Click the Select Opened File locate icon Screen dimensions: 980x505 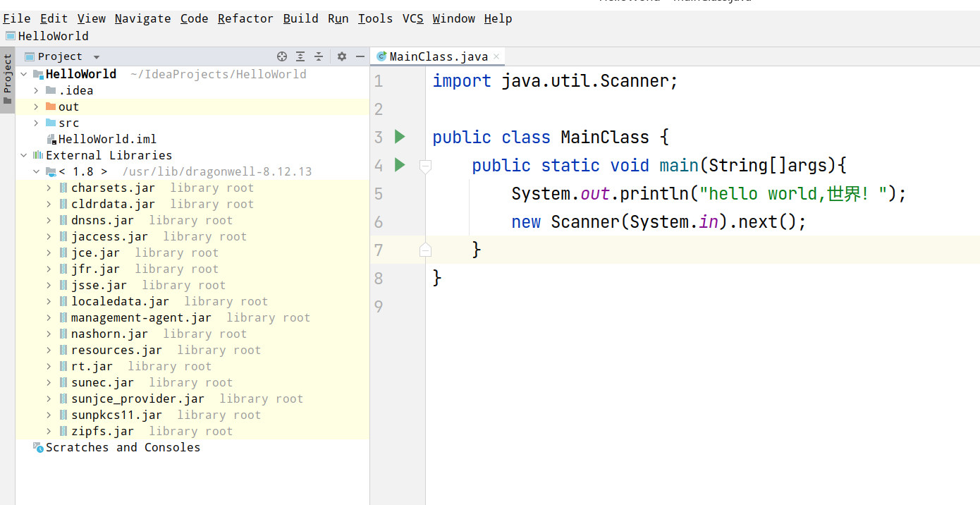[x=282, y=56]
